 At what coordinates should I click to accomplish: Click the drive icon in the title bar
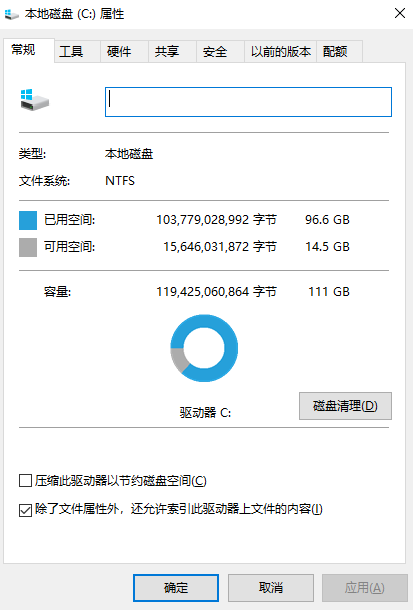pyautogui.click(x=12, y=14)
